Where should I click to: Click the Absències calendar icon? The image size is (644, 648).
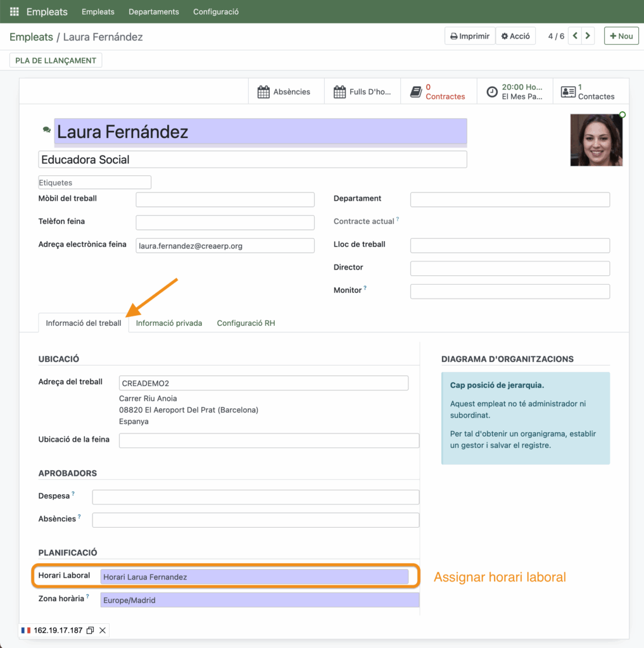coord(263,92)
